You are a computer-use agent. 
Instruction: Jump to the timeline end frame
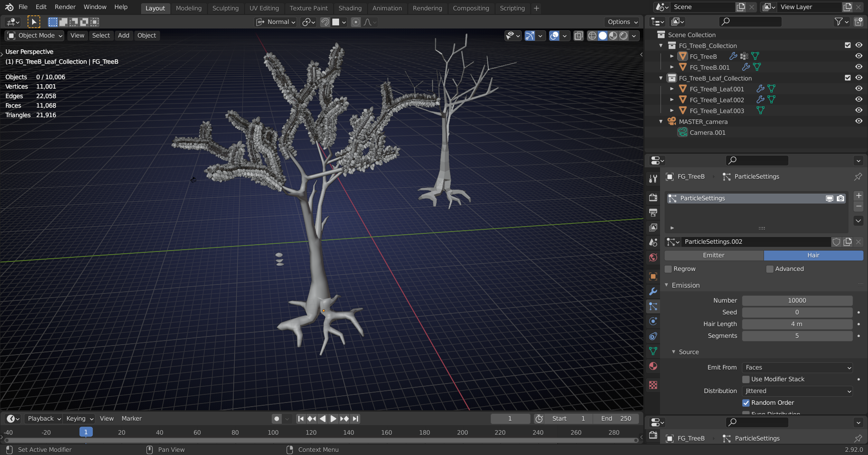tap(355, 419)
